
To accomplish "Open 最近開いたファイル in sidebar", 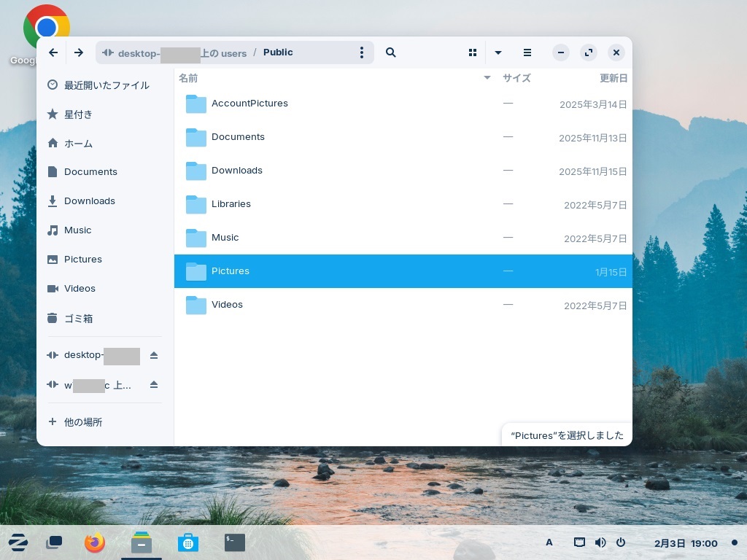I will tap(106, 85).
